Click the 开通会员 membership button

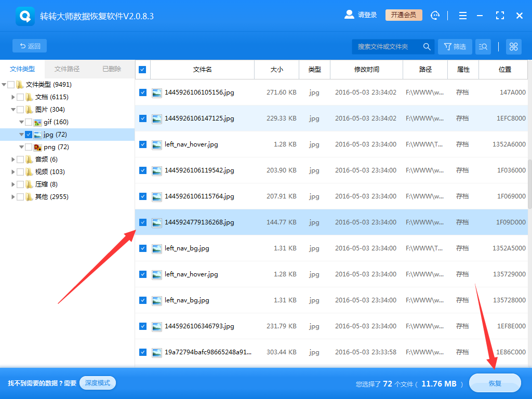[404, 15]
